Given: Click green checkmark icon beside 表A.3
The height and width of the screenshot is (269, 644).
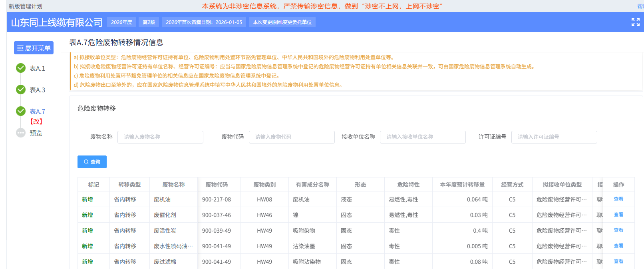Looking at the screenshot, I should coord(21,90).
